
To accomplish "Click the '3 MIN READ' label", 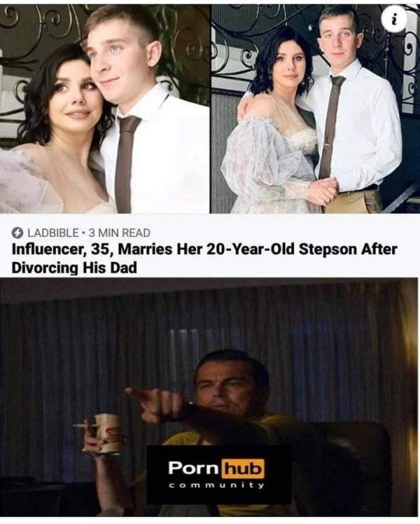I will [x=120, y=233].
